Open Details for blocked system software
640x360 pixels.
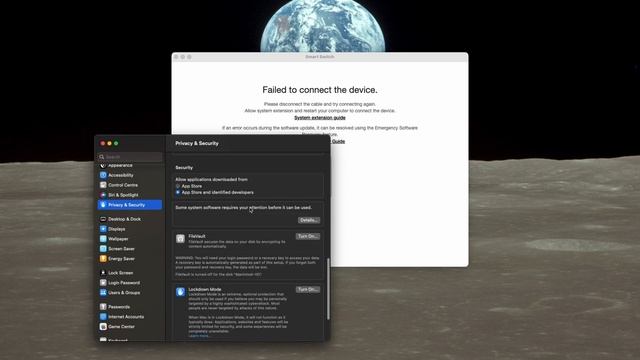[x=309, y=220]
